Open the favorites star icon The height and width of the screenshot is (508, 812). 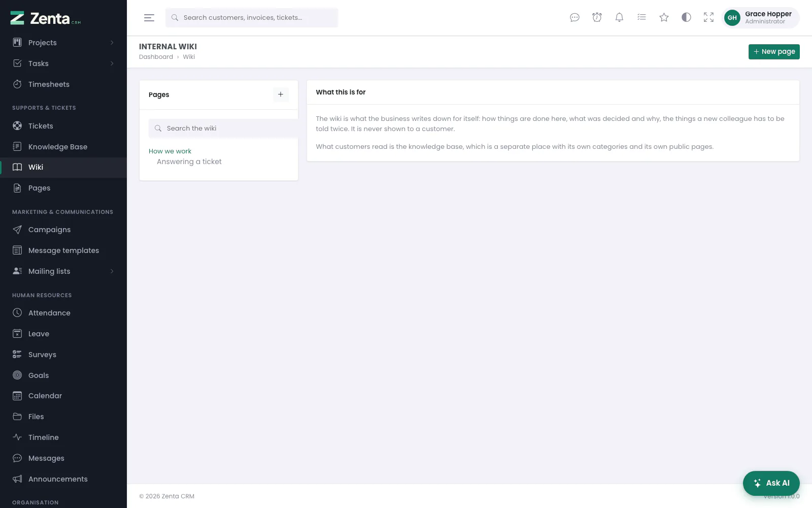pos(664,18)
